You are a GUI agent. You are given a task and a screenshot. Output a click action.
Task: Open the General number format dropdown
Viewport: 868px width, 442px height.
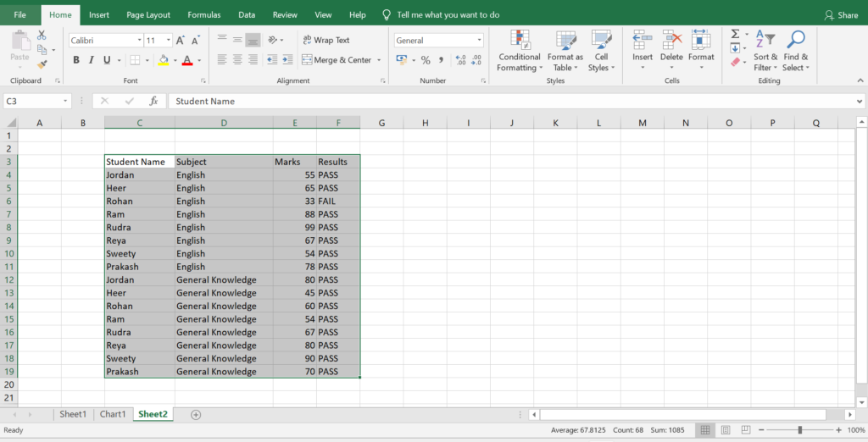pyautogui.click(x=480, y=41)
